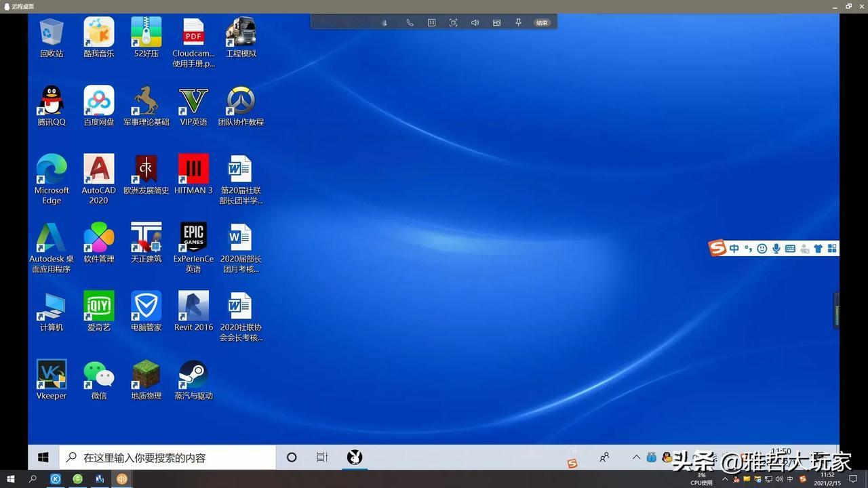868x488 pixels.
Task: Open 酷狗 K app on local taskbar
Action: 56,479
